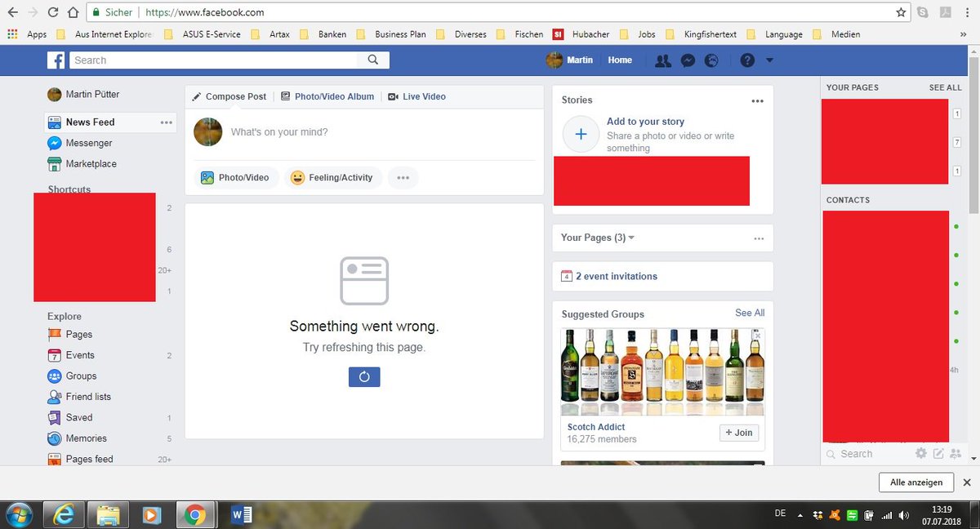Expand the Your Pages (3) dropdown

click(599, 238)
